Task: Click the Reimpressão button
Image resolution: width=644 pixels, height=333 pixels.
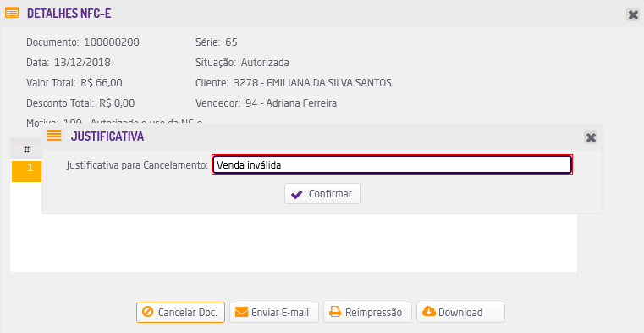Action: pyautogui.click(x=367, y=313)
